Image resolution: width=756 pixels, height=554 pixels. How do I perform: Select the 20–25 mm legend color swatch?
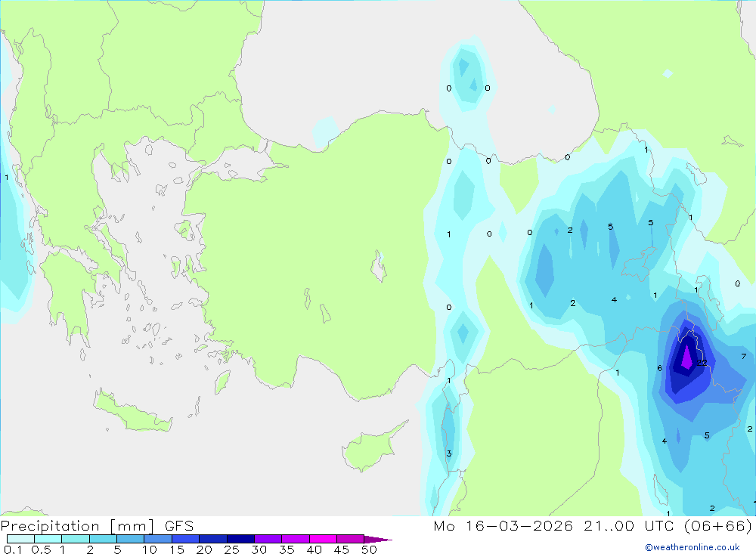click(x=212, y=539)
